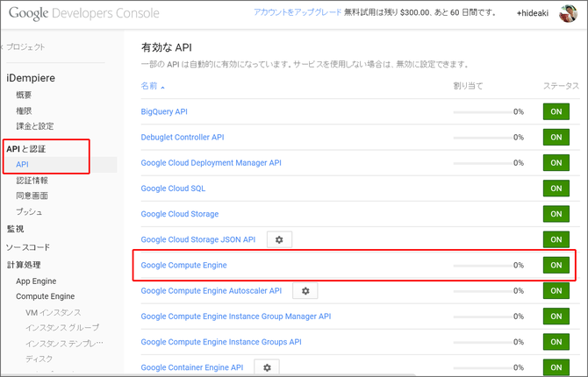Open settings gear for Google Cloud Storage JSON API

279,239
